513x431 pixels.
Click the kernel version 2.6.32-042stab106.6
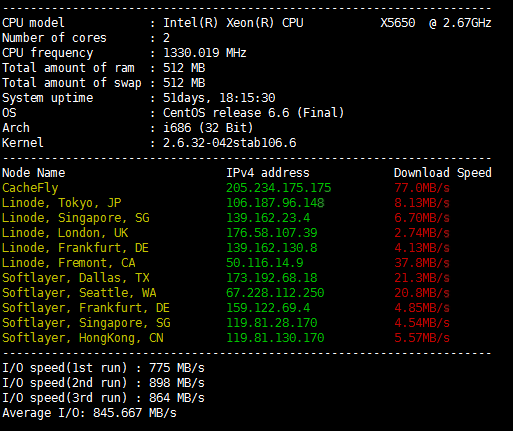click(230, 143)
